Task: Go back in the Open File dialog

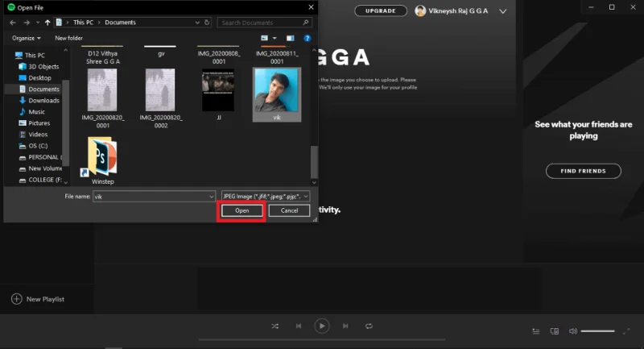Action: (x=13, y=23)
